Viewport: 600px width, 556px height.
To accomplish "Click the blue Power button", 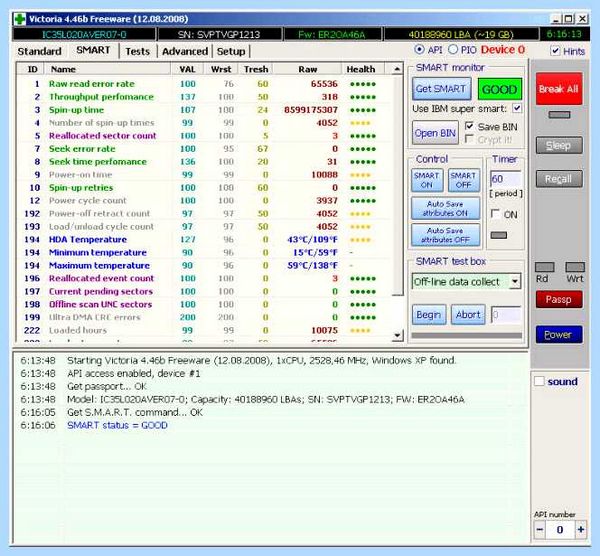I will coord(559,335).
